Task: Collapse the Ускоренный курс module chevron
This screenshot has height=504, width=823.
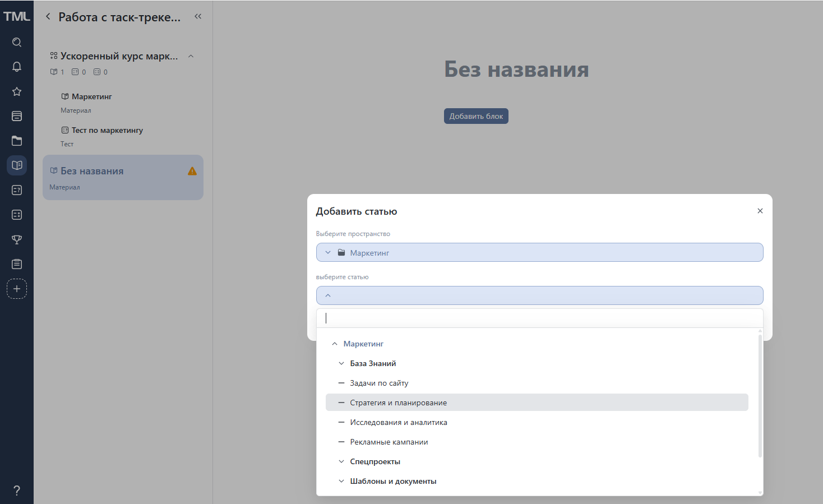Action: (191, 56)
